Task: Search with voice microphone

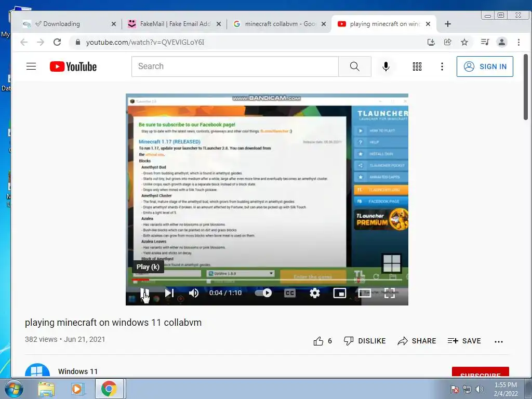Action: pos(386,66)
